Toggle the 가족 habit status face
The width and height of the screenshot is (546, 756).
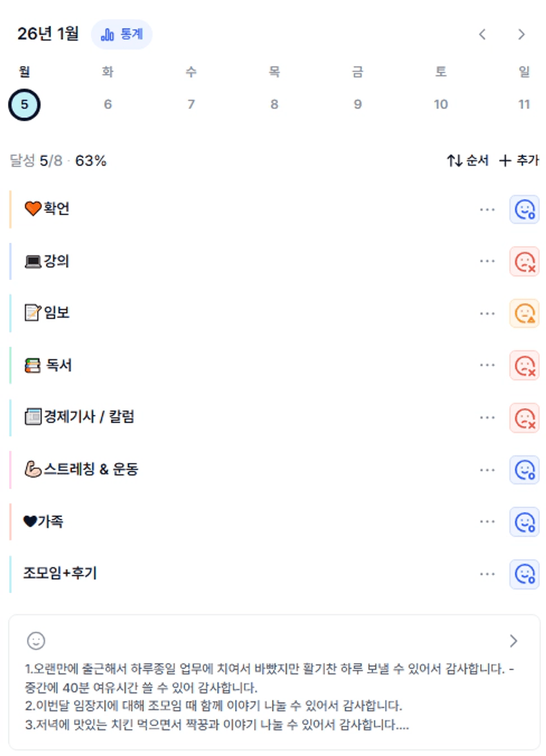[x=524, y=522]
